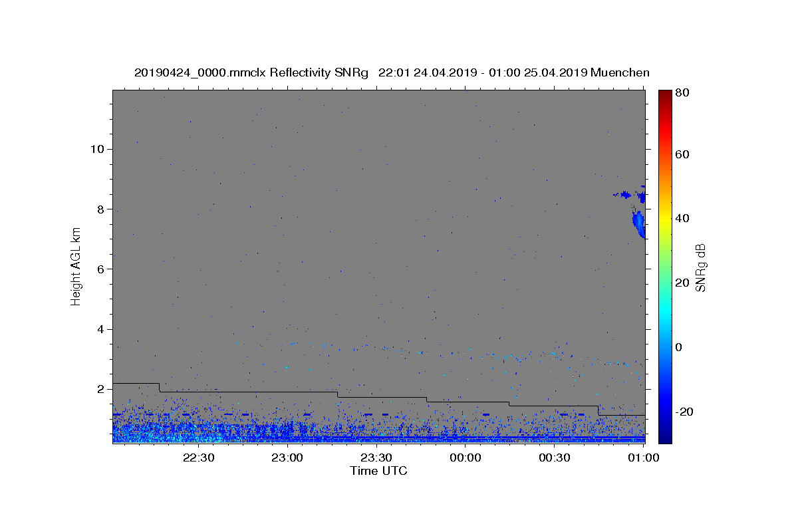Click the colorbar value 40
This screenshot has width=798, height=532.
(x=682, y=218)
